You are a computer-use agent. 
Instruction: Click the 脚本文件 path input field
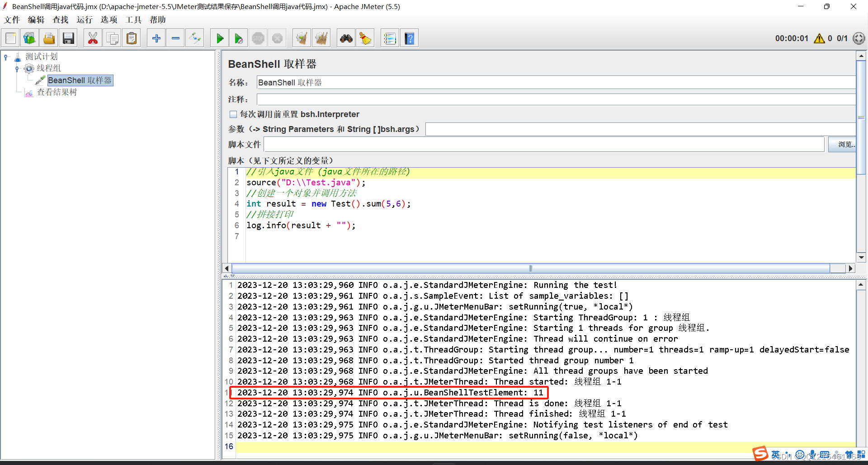[544, 145]
